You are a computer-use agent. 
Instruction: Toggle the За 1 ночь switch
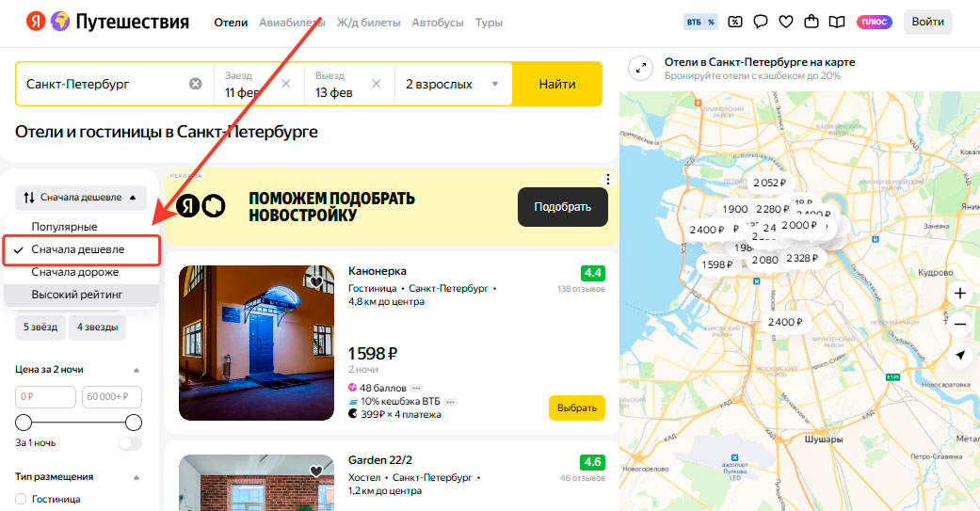(130, 443)
